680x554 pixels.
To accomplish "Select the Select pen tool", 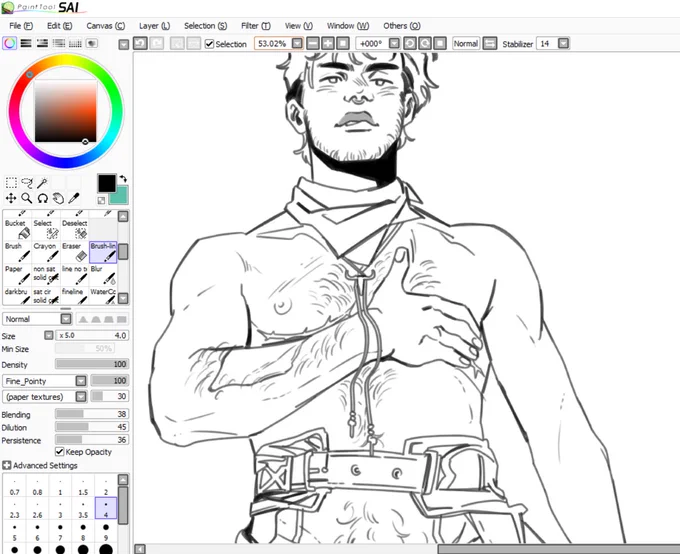I will click(46, 229).
